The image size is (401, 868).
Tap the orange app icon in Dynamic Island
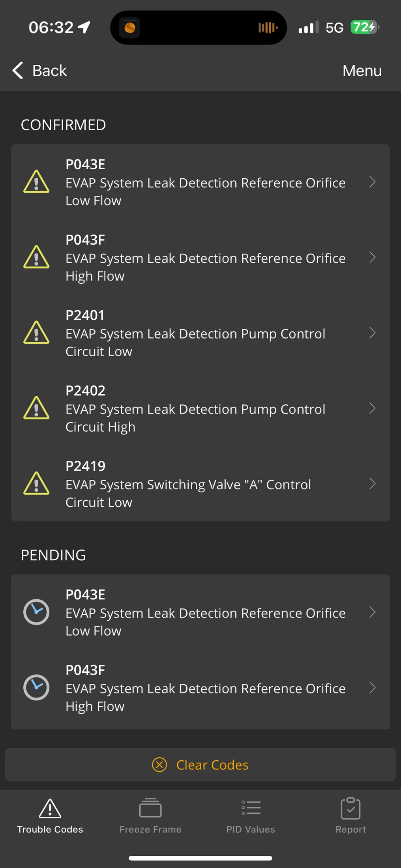(x=130, y=28)
